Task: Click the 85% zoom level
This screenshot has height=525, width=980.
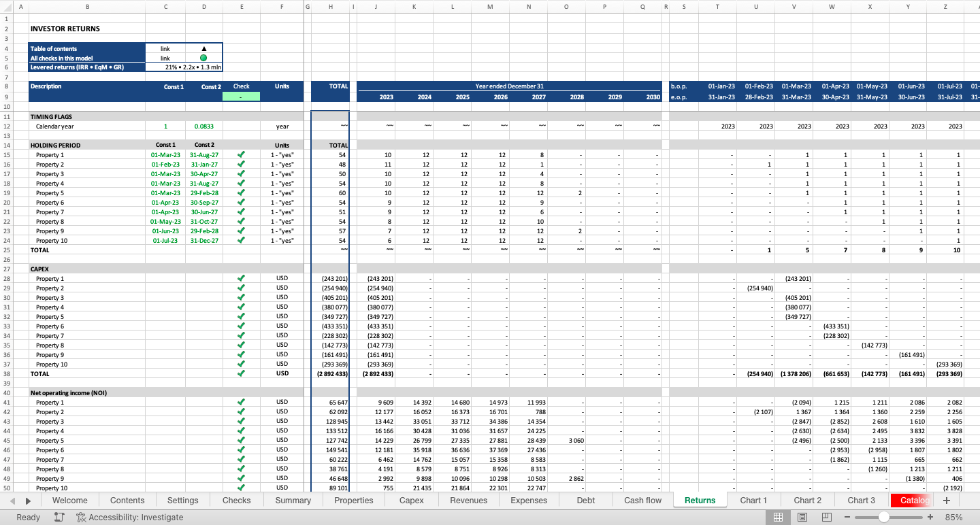Action: click(954, 518)
